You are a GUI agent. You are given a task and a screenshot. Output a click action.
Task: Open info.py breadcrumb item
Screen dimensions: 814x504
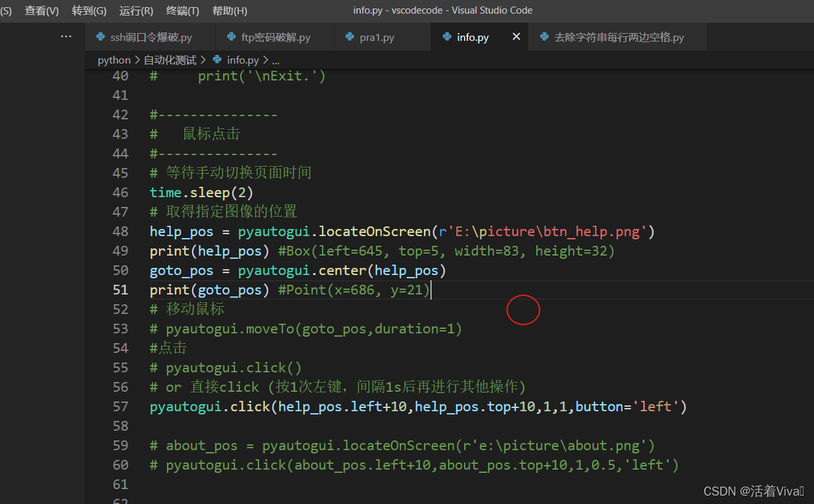click(x=243, y=60)
